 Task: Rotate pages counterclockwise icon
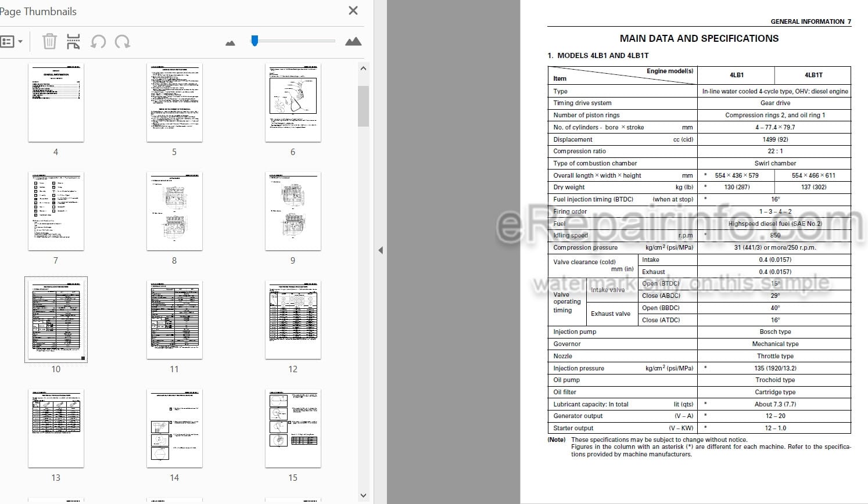coord(98,41)
